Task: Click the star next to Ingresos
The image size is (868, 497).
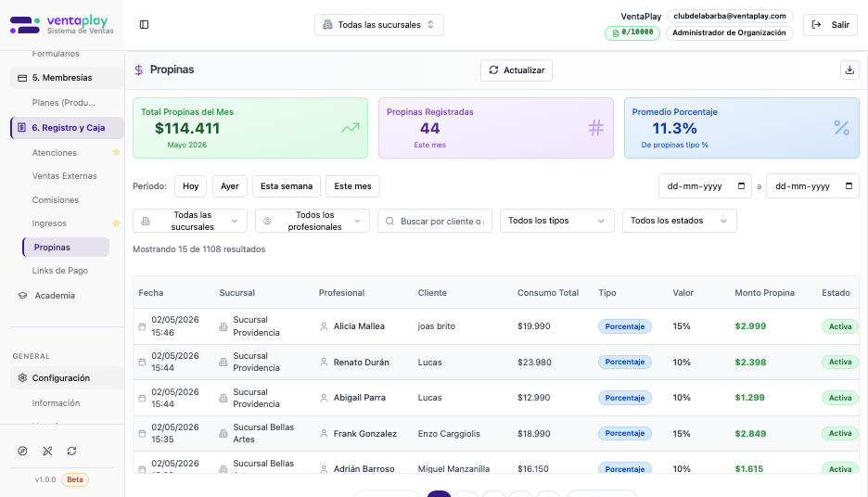Action: (x=116, y=223)
